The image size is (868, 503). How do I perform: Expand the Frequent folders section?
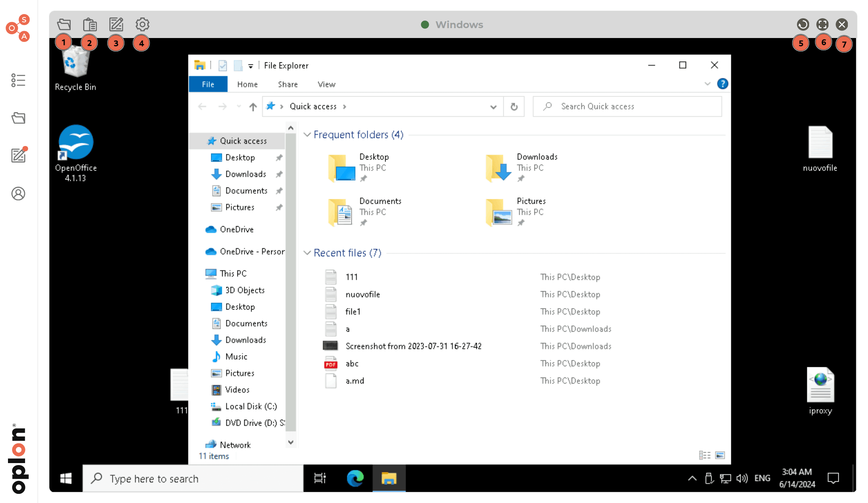tap(309, 135)
